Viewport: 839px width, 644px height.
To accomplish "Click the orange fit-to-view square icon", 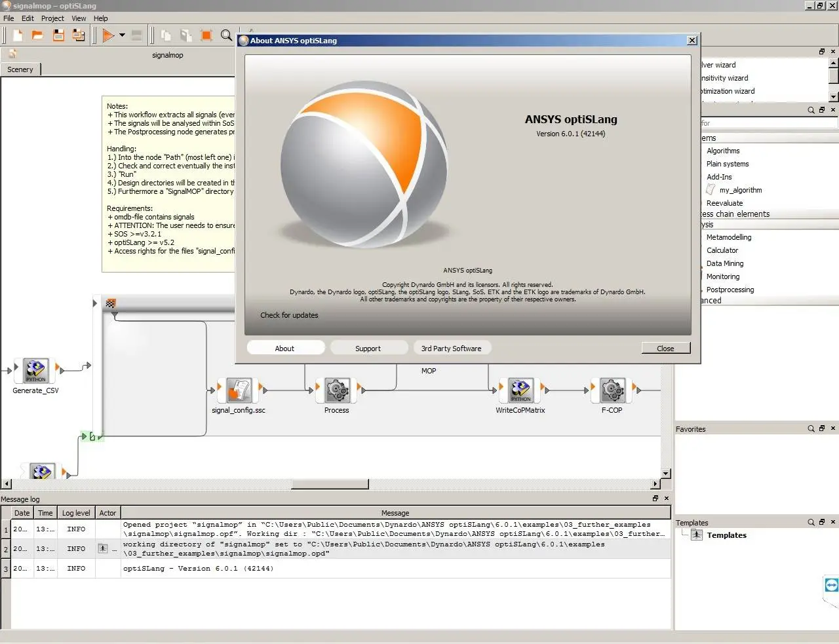I will click(206, 35).
